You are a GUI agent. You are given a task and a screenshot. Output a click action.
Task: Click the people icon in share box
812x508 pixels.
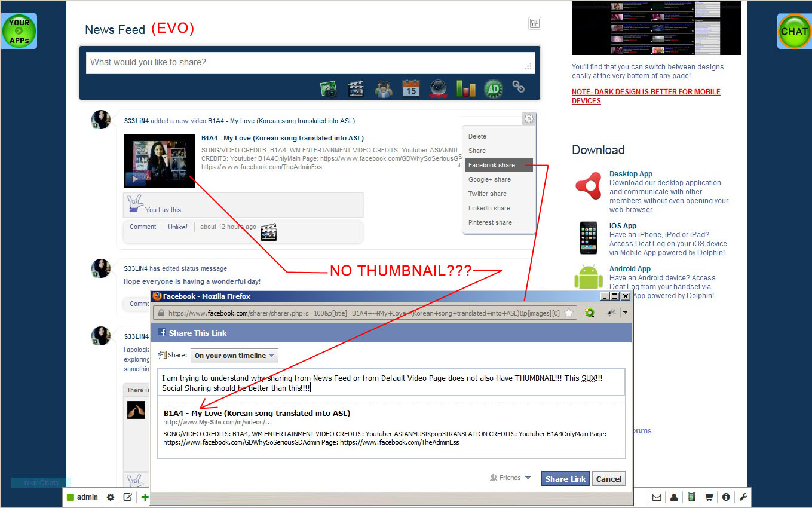[x=384, y=88]
